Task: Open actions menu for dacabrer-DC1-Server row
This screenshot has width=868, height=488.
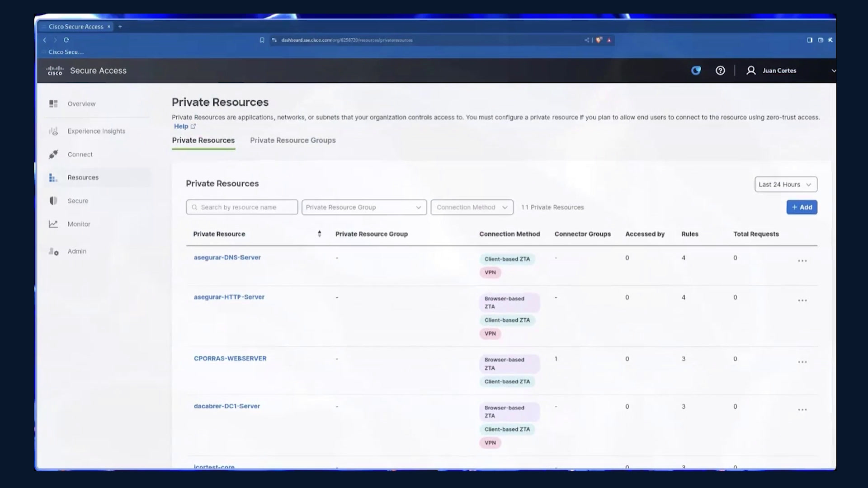Action: 802,410
